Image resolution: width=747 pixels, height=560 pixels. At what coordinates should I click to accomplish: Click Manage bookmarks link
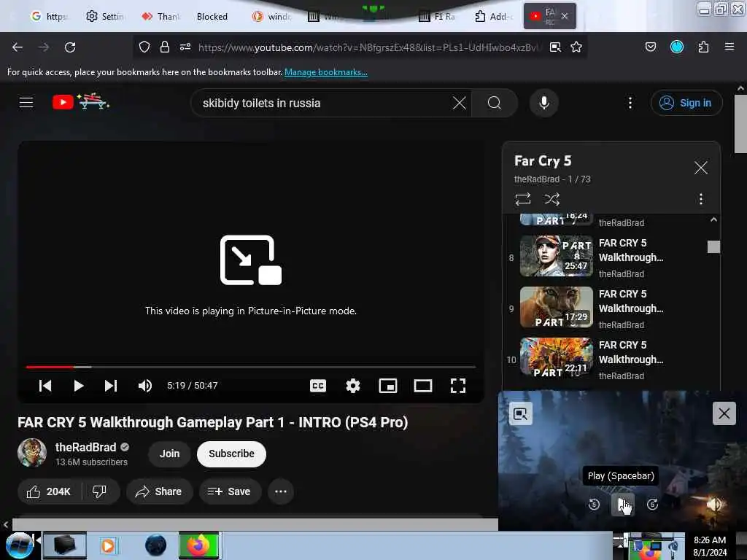coord(326,72)
